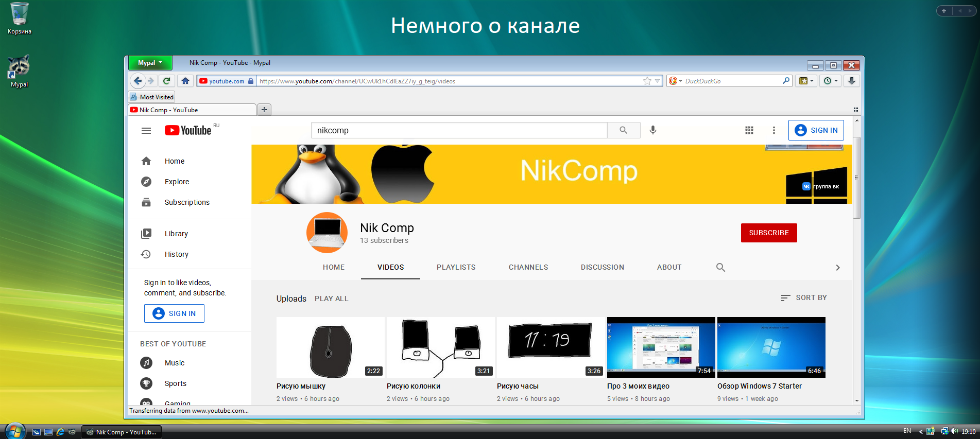Open the Home sidebar item
This screenshot has height=439, width=980.
pyautogui.click(x=190, y=161)
